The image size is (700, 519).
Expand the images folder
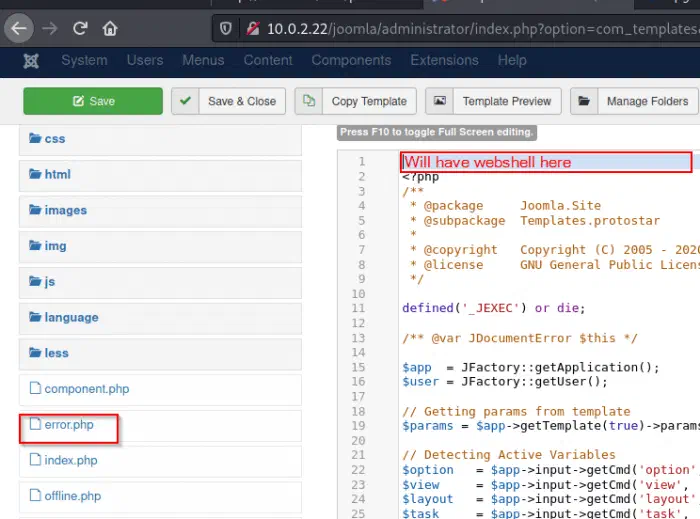(x=160, y=211)
